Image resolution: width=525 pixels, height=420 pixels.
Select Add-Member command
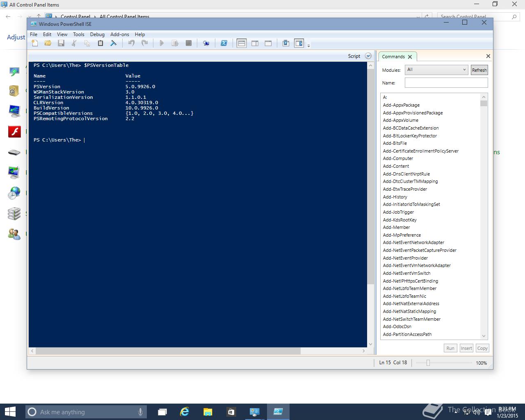[396, 227]
